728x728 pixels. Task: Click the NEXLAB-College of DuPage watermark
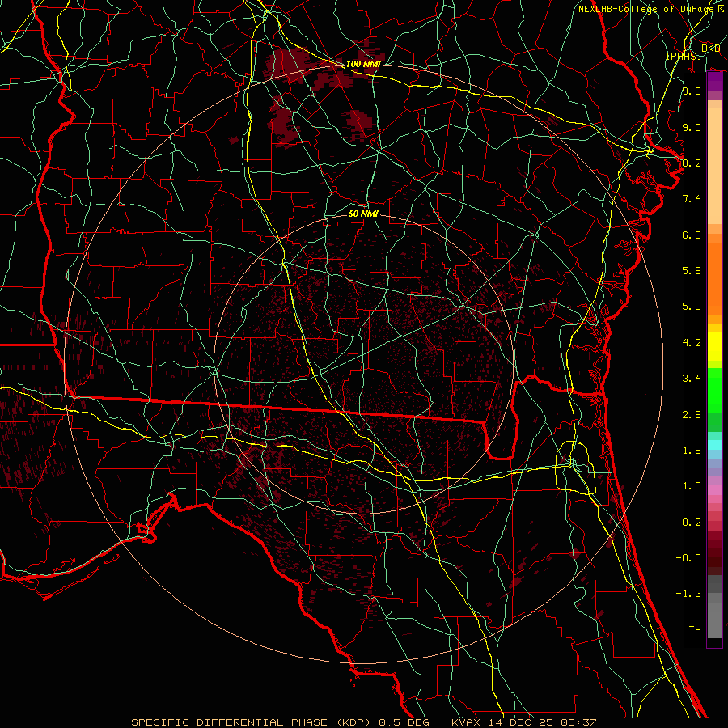click(650, 9)
